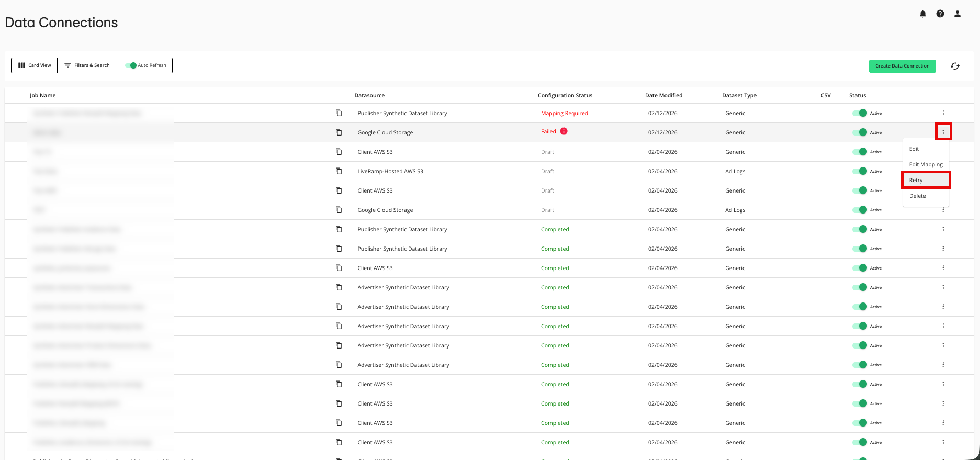Copy job name in the LiveRamp-Hosted AWS S3 row
Screen dimensions: 980x460
click(339, 171)
